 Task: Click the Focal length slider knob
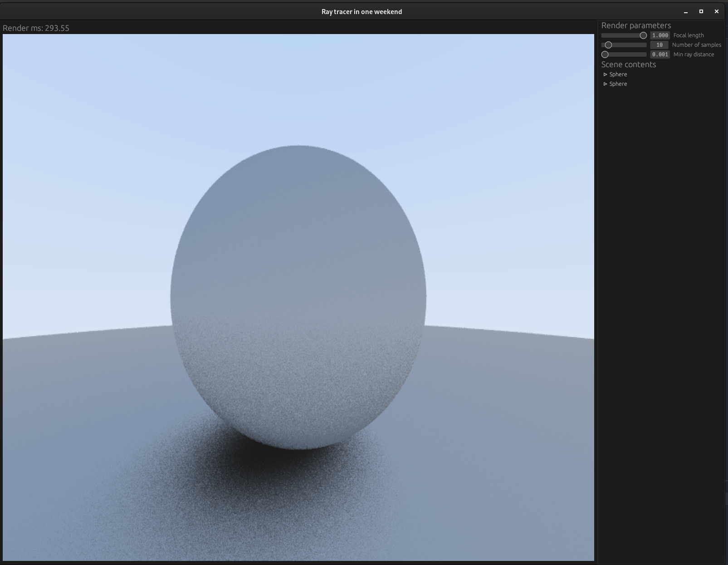(643, 35)
